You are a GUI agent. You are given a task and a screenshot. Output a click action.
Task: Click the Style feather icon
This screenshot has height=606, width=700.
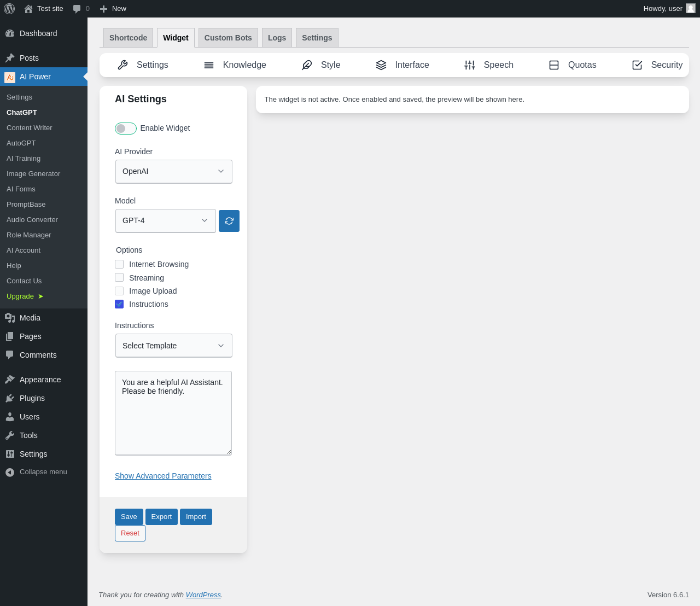pyautogui.click(x=307, y=65)
